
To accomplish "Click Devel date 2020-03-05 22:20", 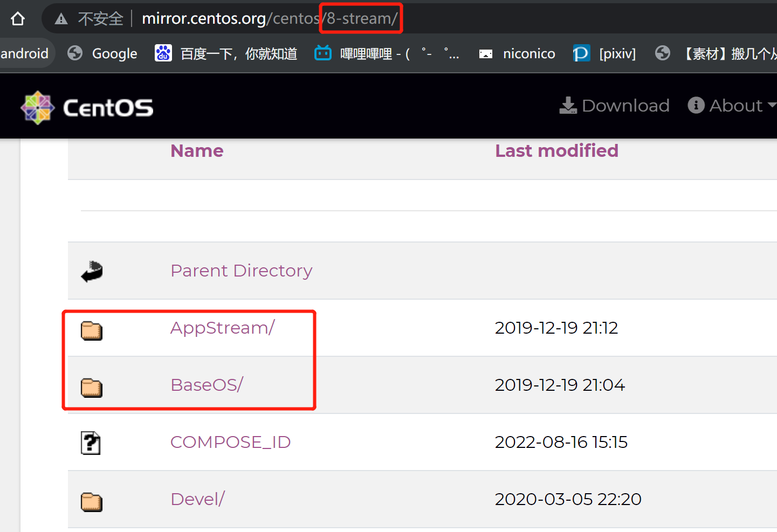I will pos(568,499).
